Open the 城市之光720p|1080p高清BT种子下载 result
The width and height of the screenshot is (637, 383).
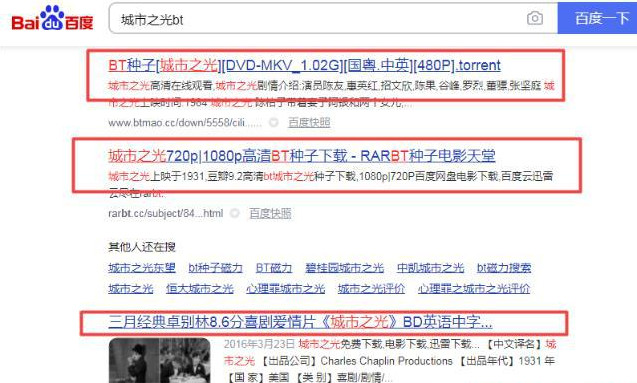tap(301, 156)
